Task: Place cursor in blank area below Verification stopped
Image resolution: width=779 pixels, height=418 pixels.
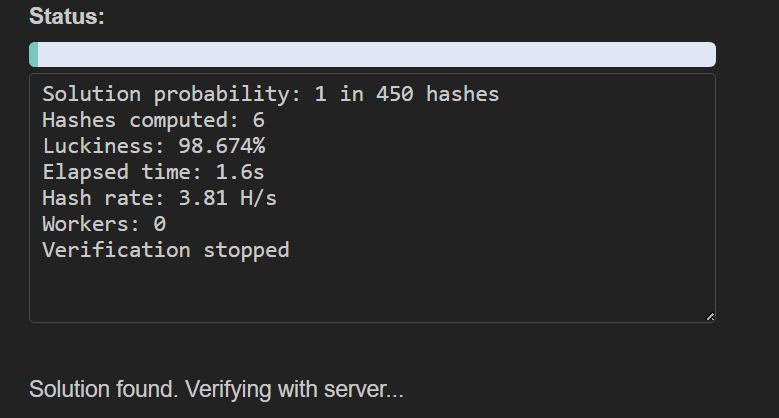Action: point(372,291)
